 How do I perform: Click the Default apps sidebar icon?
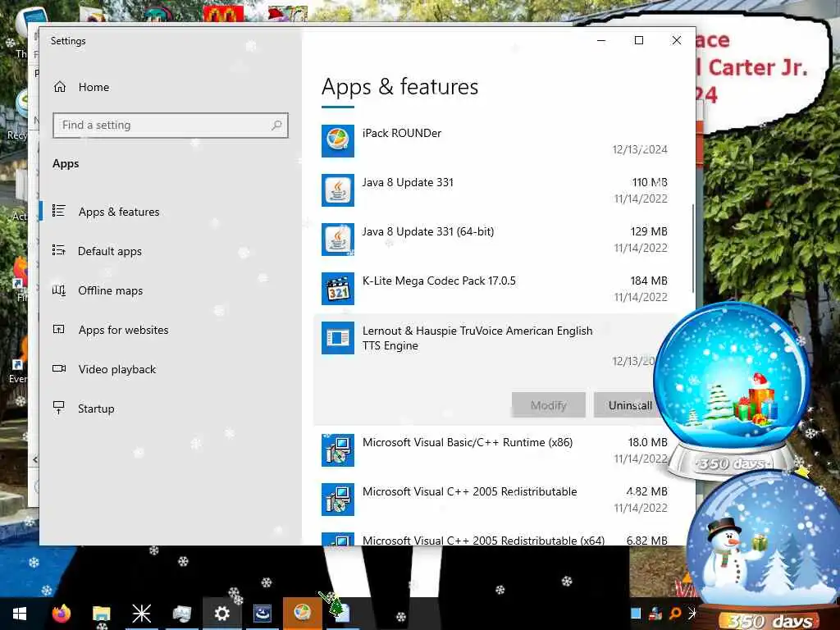point(59,250)
